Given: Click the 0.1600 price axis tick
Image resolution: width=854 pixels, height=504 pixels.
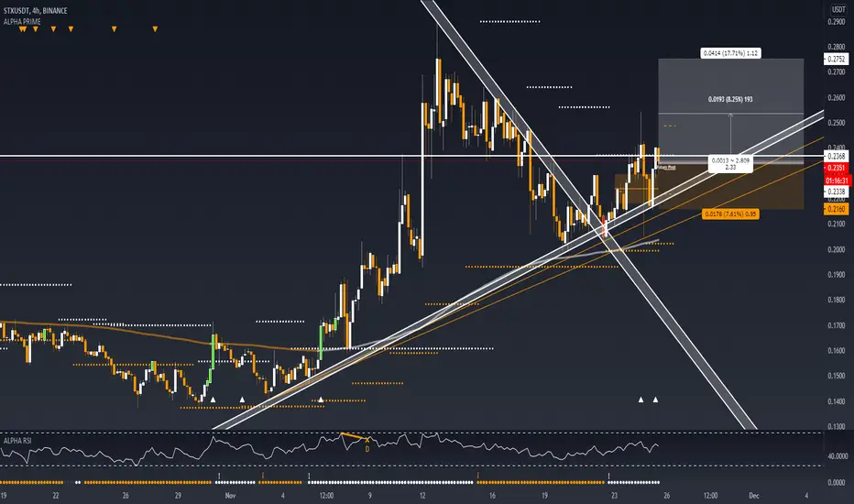Looking at the screenshot, I should (836, 350).
